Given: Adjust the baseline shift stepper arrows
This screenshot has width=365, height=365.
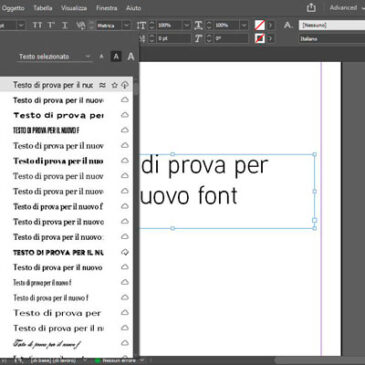Looking at the screenshot, I should (x=152, y=39).
